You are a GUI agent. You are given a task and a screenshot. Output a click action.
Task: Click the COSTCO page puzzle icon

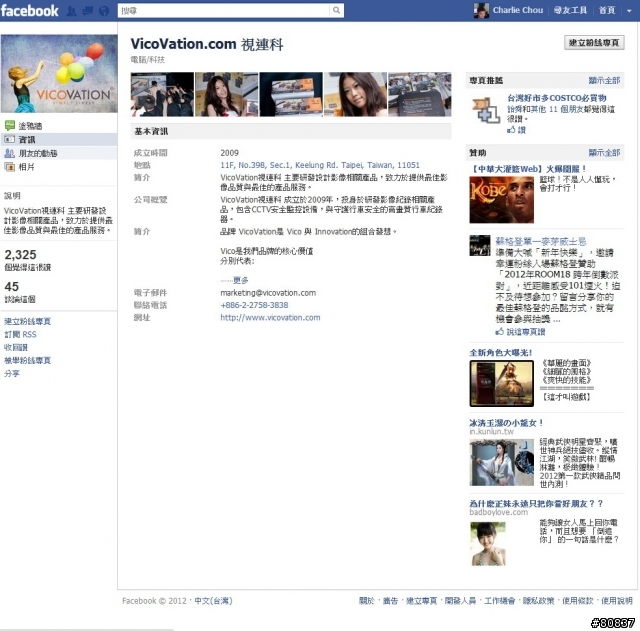coord(486,110)
